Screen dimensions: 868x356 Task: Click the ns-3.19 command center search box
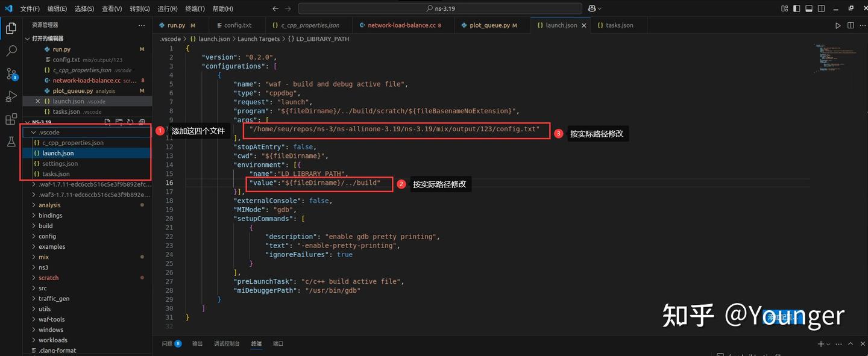(x=439, y=8)
